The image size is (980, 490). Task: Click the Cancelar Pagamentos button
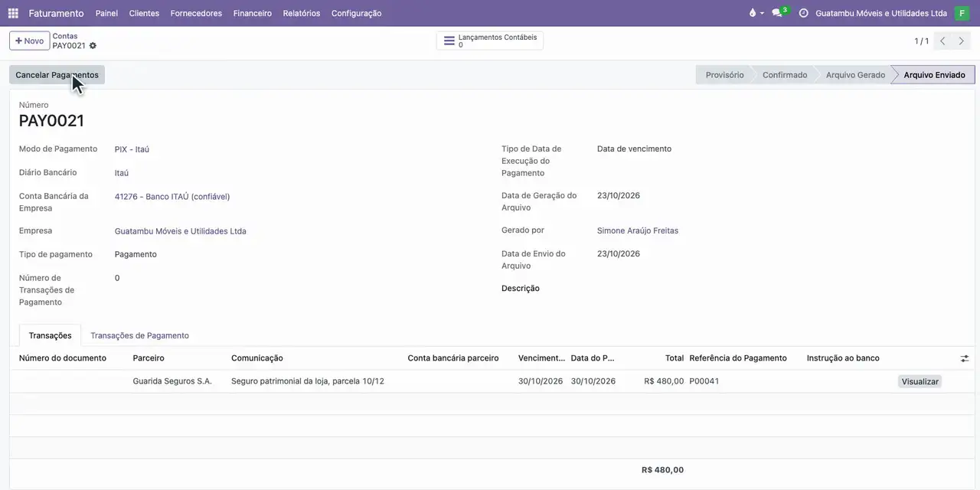click(x=57, y=75)
